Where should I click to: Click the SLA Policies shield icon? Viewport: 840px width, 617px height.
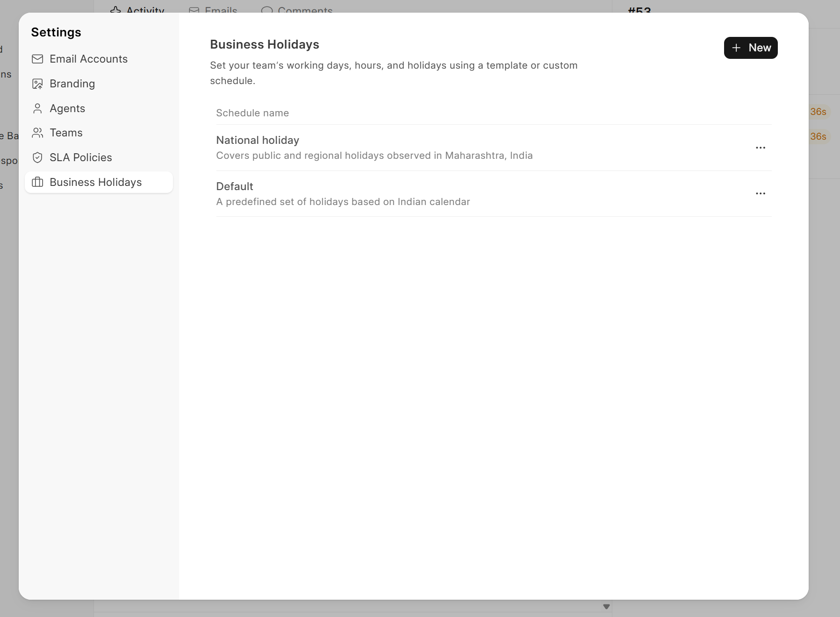tap(37, 157)
